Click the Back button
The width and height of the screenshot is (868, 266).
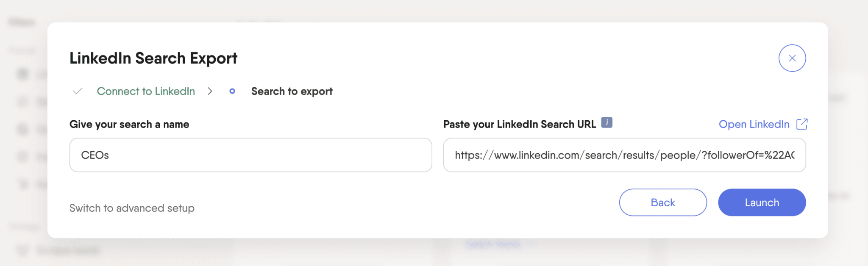tap(662, 202)
